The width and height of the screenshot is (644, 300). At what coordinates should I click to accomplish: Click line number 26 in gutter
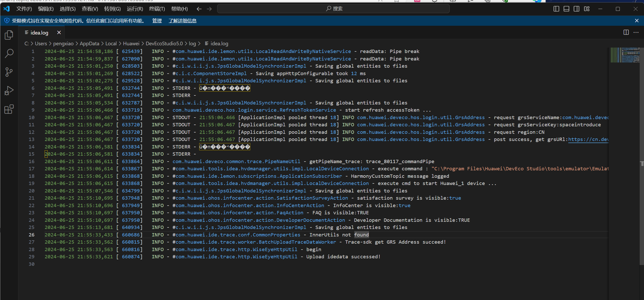pos(31,235)
